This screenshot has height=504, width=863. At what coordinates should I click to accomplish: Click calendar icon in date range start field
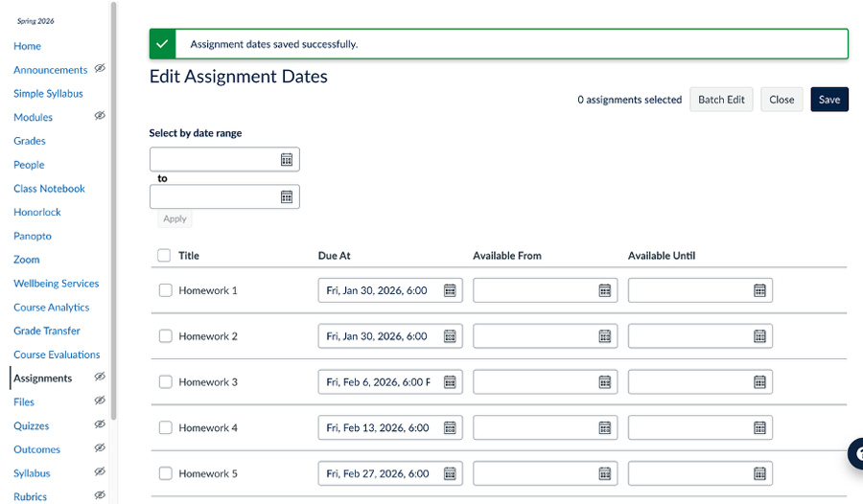point(287,160)
